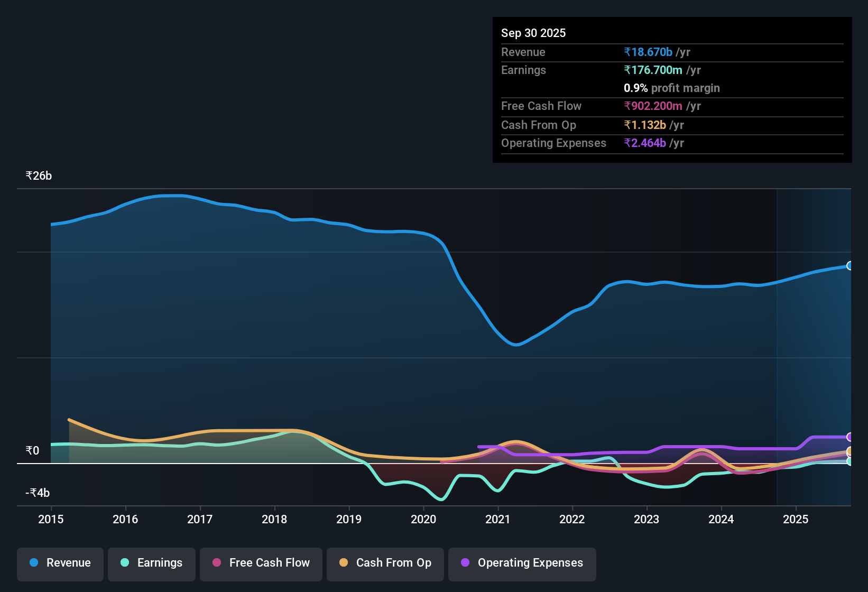
Task: Click the purple Operating Expenses legend dot
Action: 465,563
